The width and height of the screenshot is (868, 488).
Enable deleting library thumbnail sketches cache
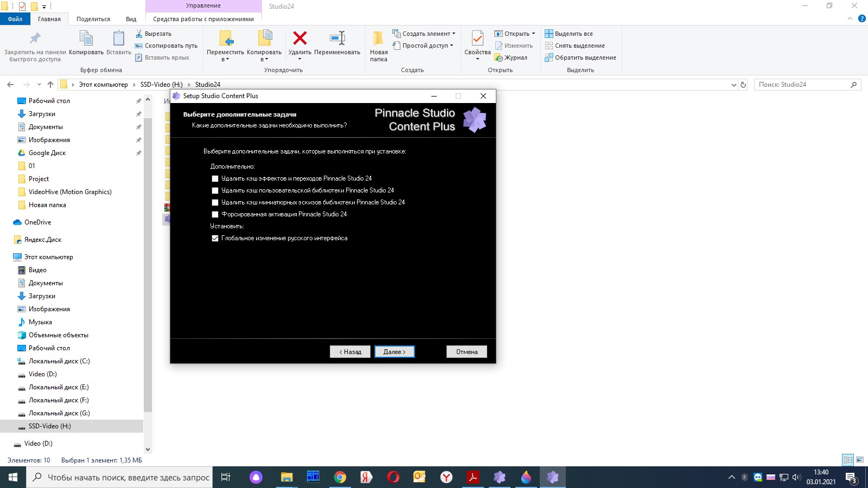pos(215,202)
